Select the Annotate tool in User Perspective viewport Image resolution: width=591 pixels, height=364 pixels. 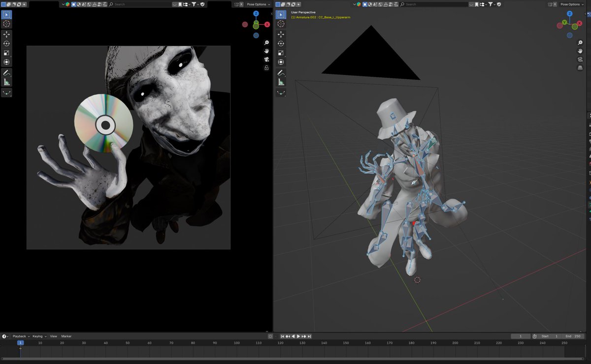coord(281,73)
